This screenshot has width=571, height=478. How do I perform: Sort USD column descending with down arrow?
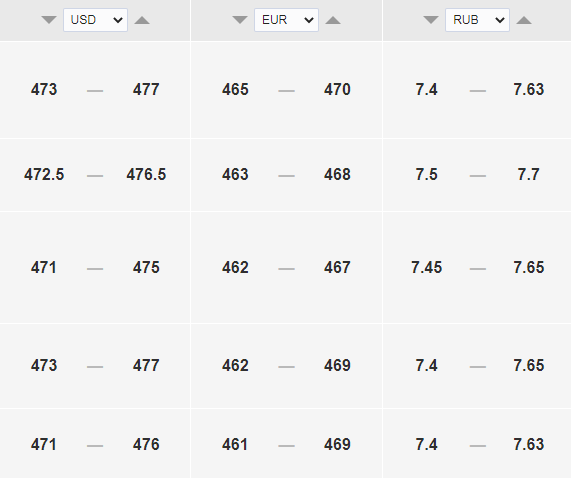coord(49,20)
